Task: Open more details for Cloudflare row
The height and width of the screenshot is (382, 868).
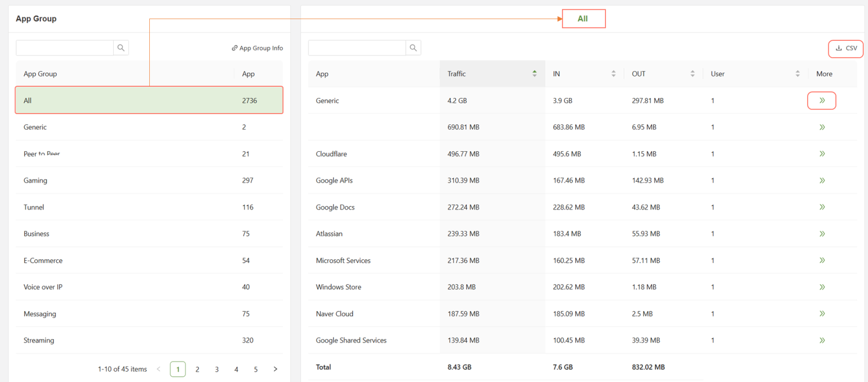Action: [x=822, y=154]
